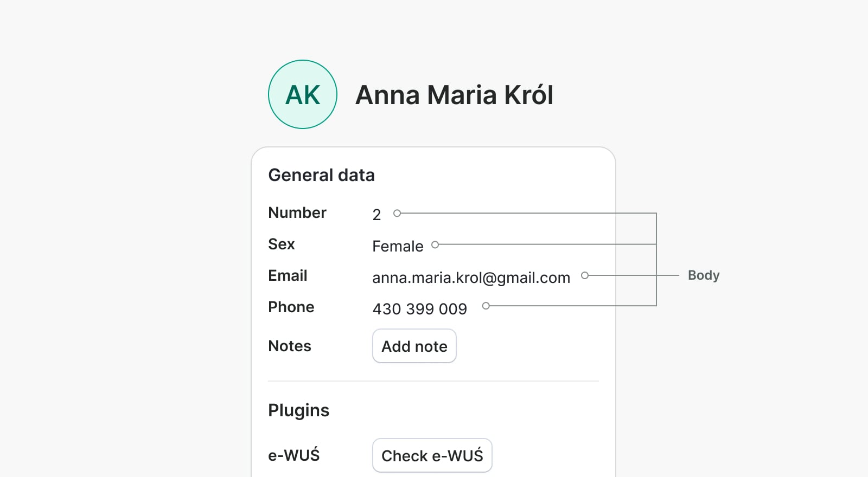Click the annotation dot after the email address
The height and width of the screenshot is (477, 868).
[x=585, y=275]
